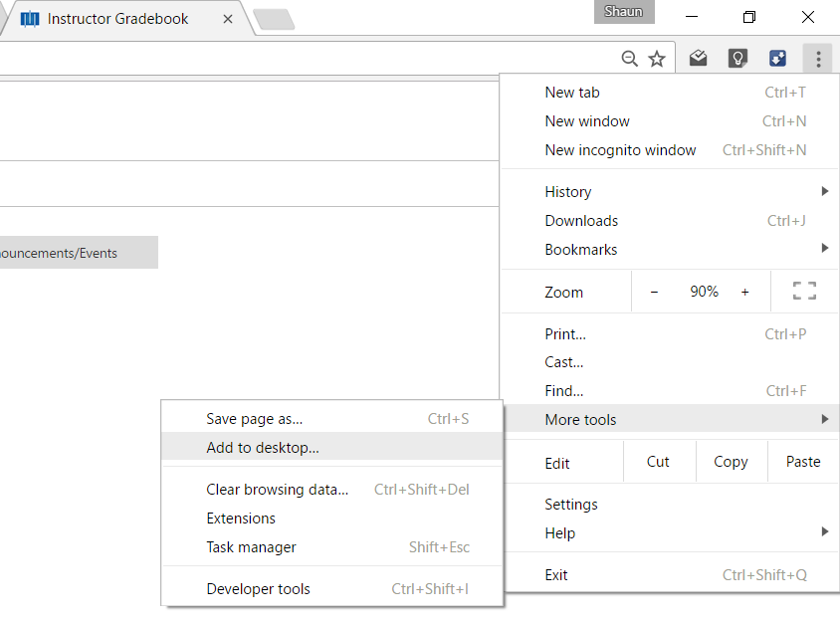Expand the Help submenu

point(670,533)
